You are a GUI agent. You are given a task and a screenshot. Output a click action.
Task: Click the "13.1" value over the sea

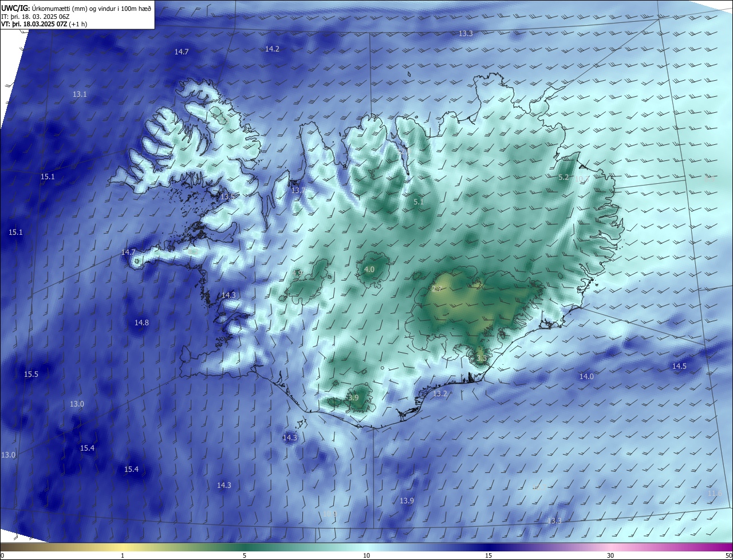pos(80,94)
